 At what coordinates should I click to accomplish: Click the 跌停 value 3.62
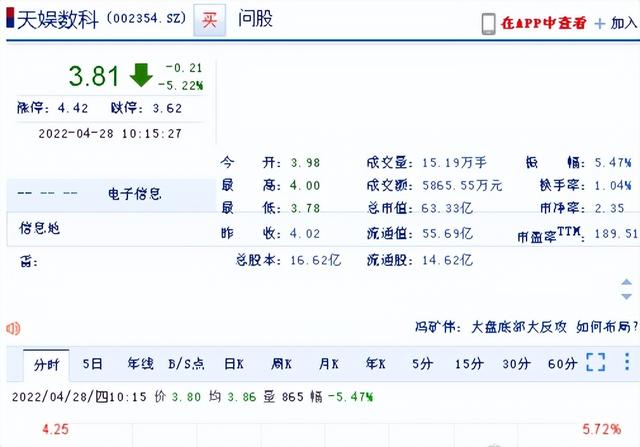167,108
